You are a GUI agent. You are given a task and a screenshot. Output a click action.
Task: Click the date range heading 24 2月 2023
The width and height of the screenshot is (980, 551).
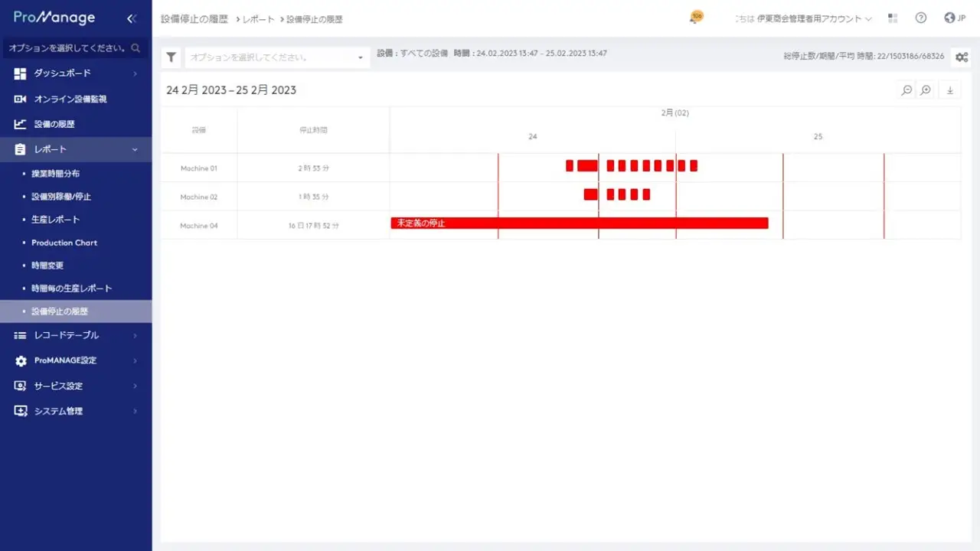point(231,90)
